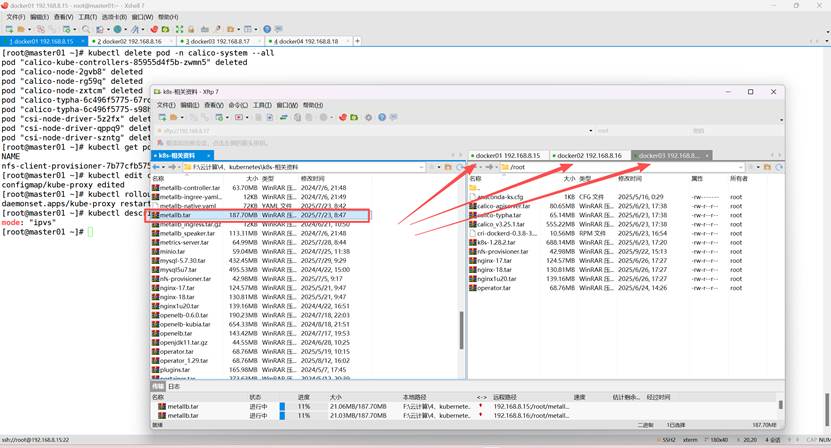
Task: Click Xftp remote pane new folder icon
Action: point(767,167)
